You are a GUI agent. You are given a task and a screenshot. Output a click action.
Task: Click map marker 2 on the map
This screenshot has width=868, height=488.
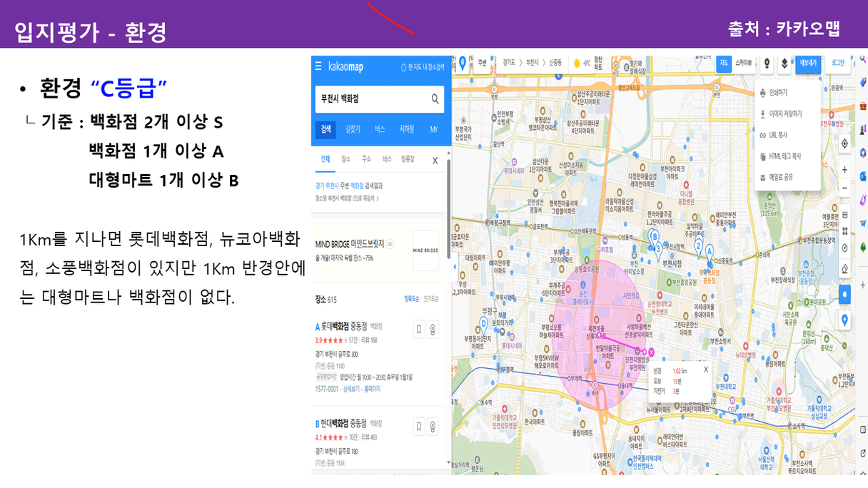point(698,247)
